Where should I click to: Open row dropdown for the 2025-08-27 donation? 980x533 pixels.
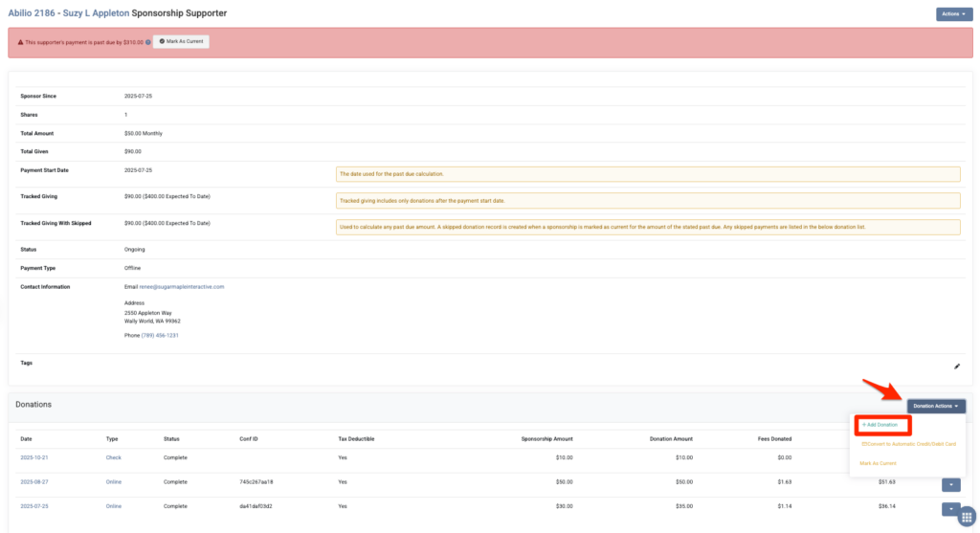(x=953, y=485)
